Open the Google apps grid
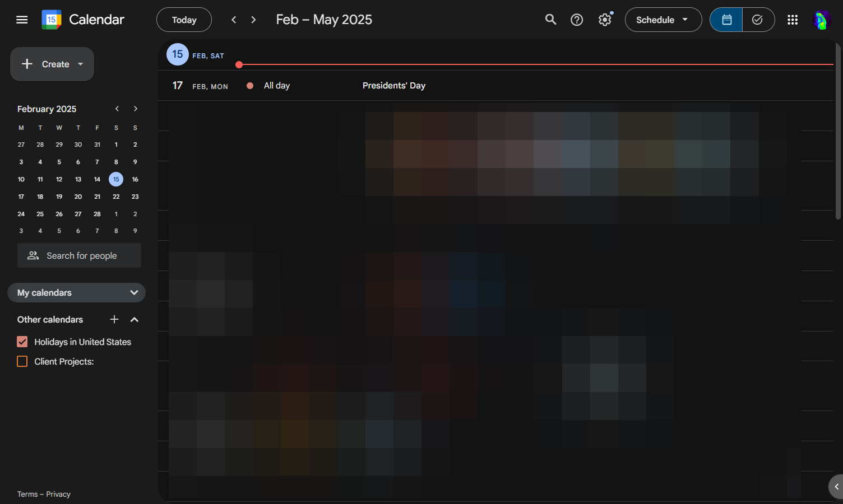This screenshot has height=504, width=843. tap(793, 20)
